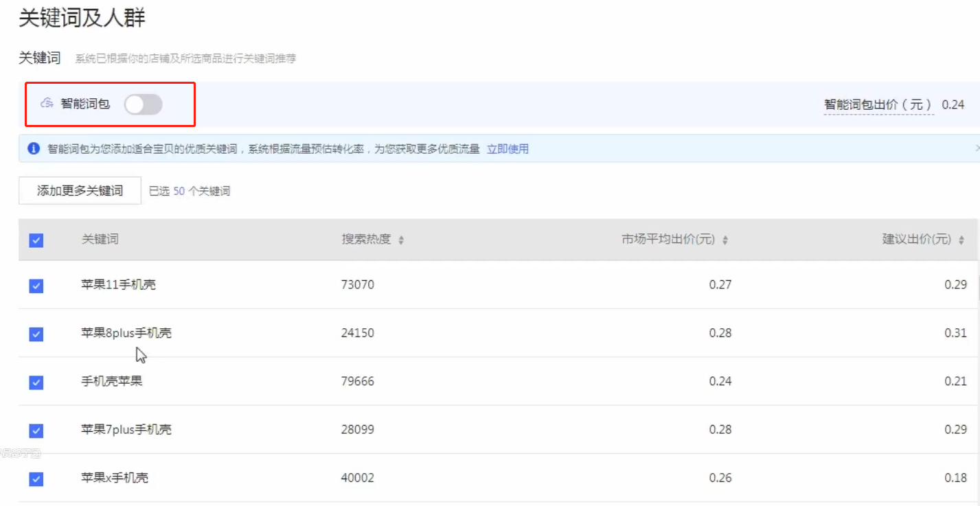Click search heat value 28099
The image size is (980, 506).
point(358,430)
